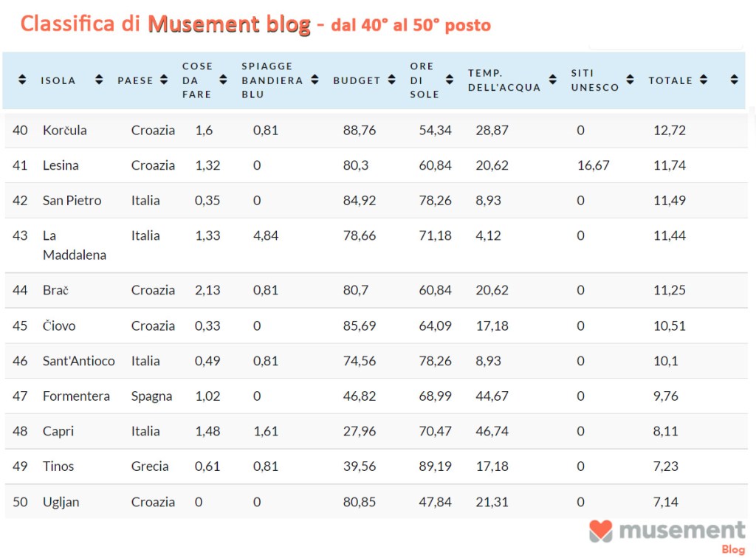Image resolution: width=756 pixels, height=558 pixels.
Task: Sort table by PAESE using its arrows
Action: coord(164,80)
